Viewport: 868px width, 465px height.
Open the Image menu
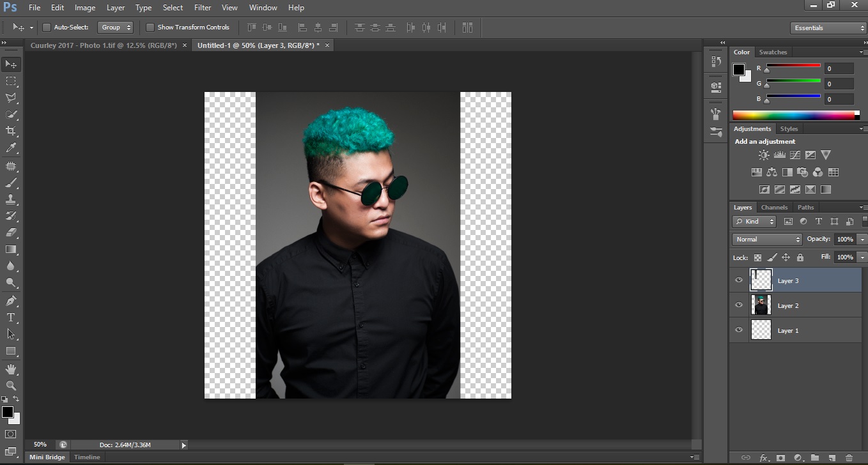85,8
